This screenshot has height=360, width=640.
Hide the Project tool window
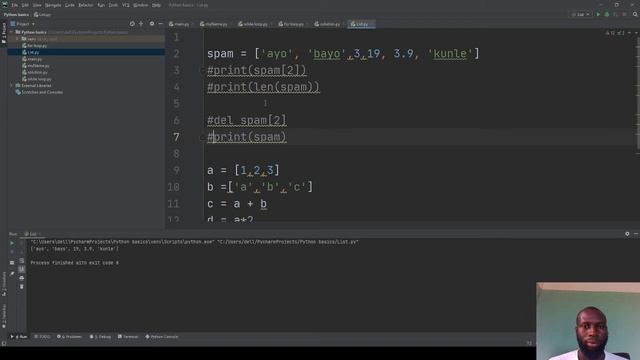tap(160, 24)
